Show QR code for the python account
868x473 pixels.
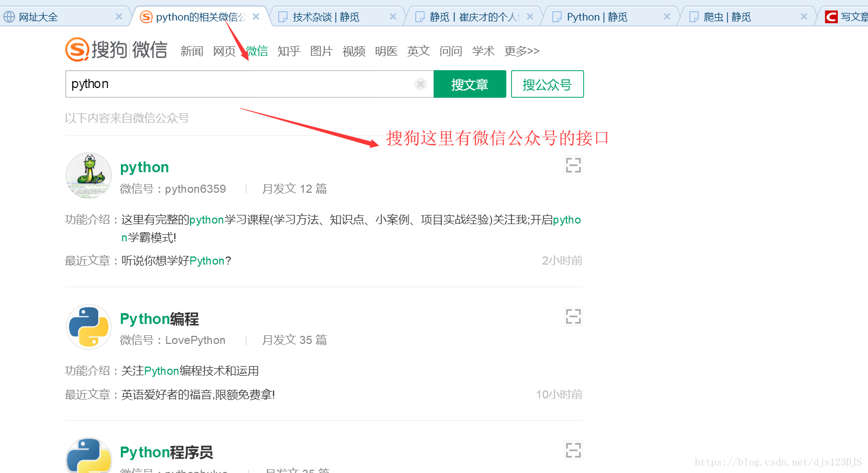[573, 165]
